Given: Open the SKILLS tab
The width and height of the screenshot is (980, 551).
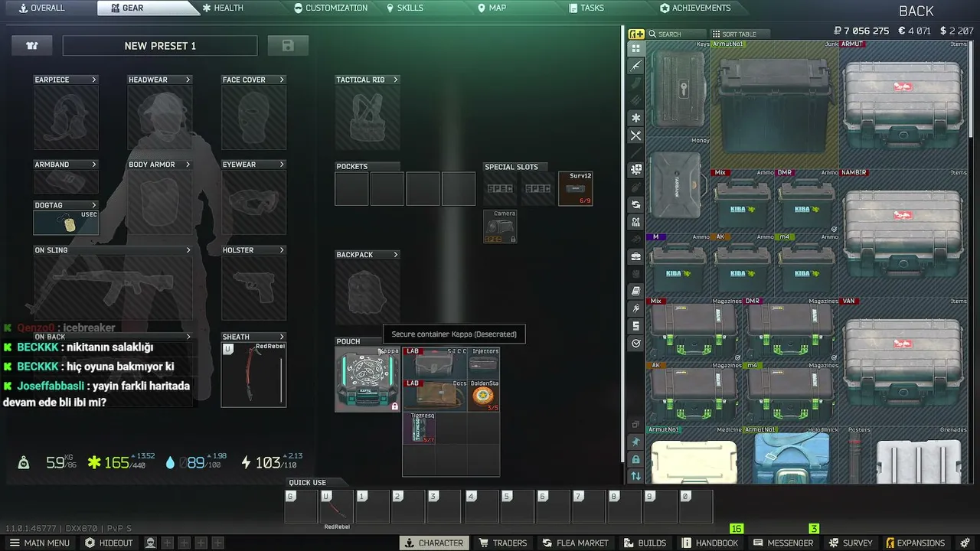Looking at the screenshot, I should [x=404, y=8].
